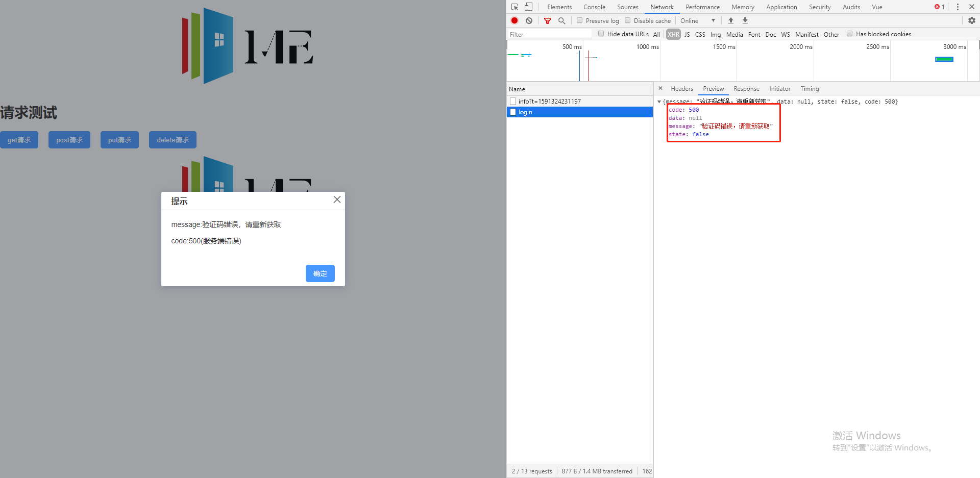Open the DevTools three-dot menu

click(958, 7)
